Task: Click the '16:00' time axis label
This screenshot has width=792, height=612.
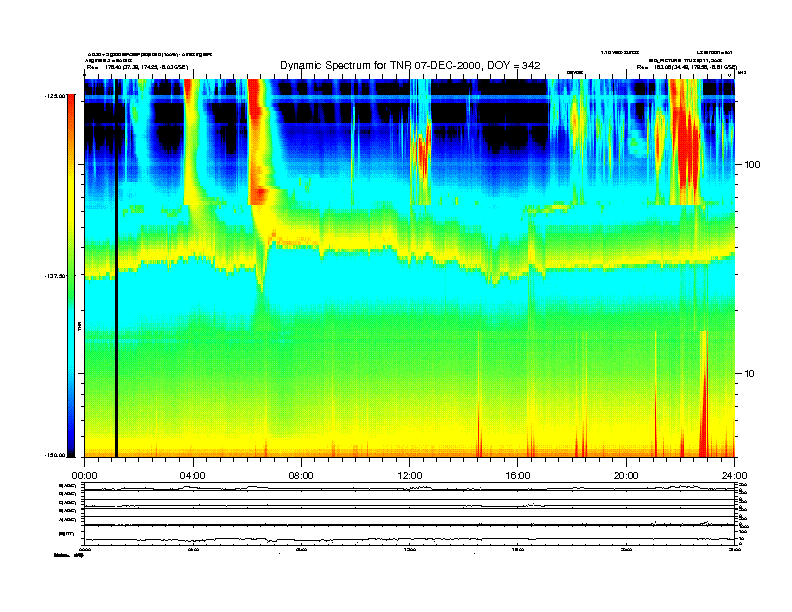Action: pyautogui.click(x=518, y=476)
